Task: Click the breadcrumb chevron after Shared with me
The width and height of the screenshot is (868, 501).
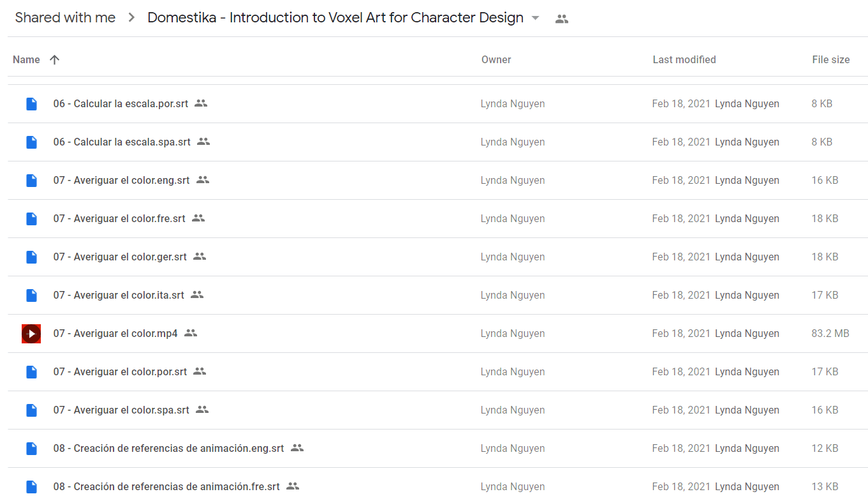Action: click(x=131, y=18)
